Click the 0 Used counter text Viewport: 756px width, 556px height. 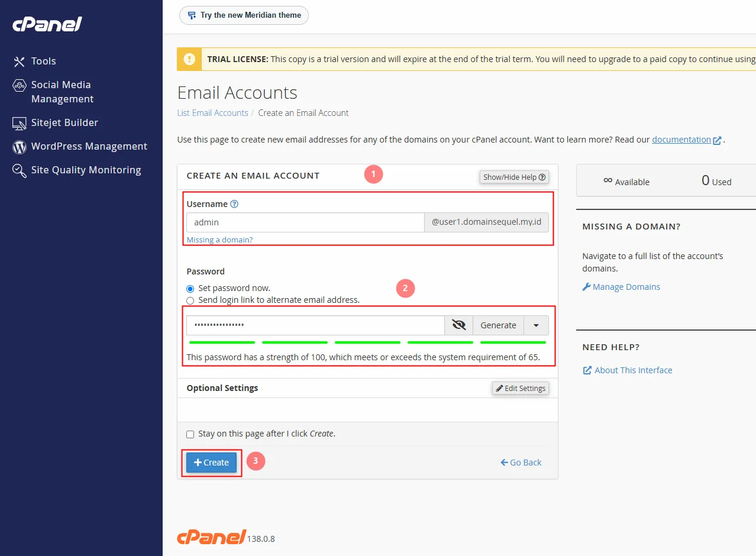point(716,181)
